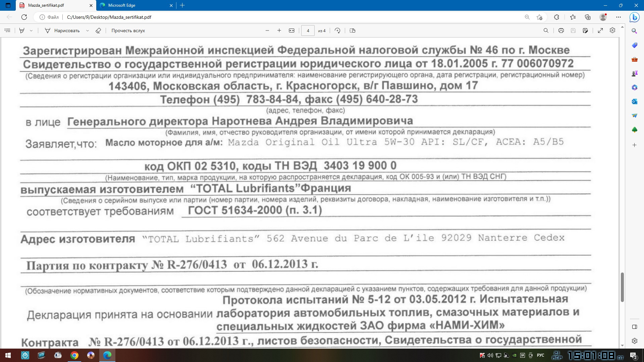The height and width of the screenshot is (362, 644).
Task: Open the tab actions menu
Action: tap(8, 5)
